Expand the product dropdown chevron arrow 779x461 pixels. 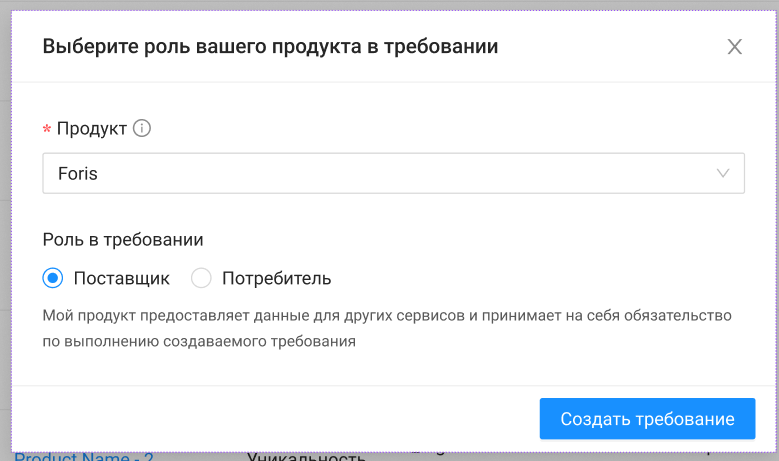[x=724, y=173]
